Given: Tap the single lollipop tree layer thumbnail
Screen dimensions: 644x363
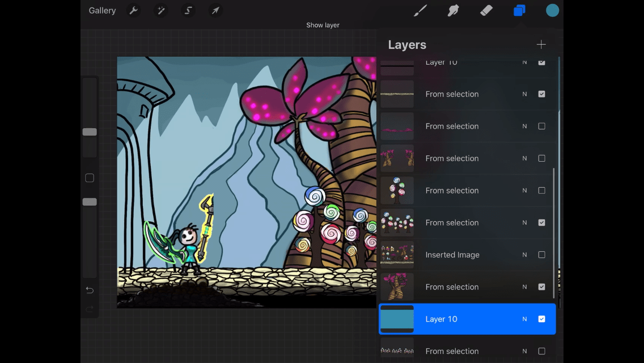Looking at the screenshot, I should tap(397, 191).
